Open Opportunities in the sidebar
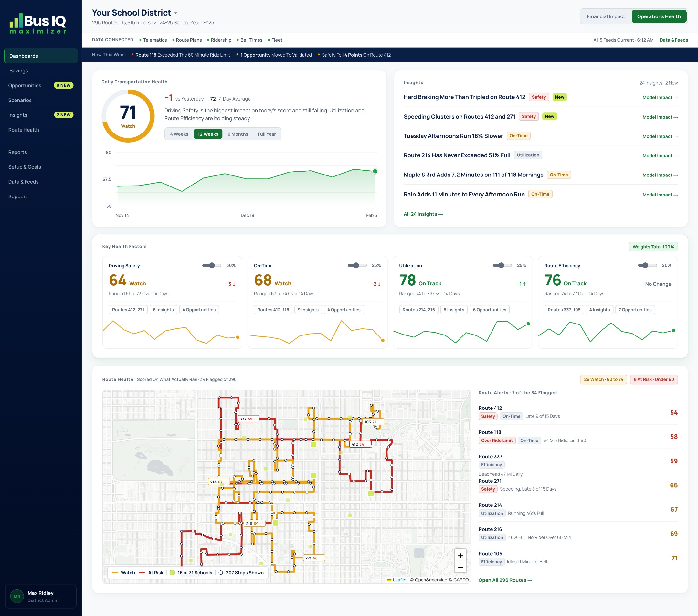This screenshot has height=616, width=698. coord(41,85)
